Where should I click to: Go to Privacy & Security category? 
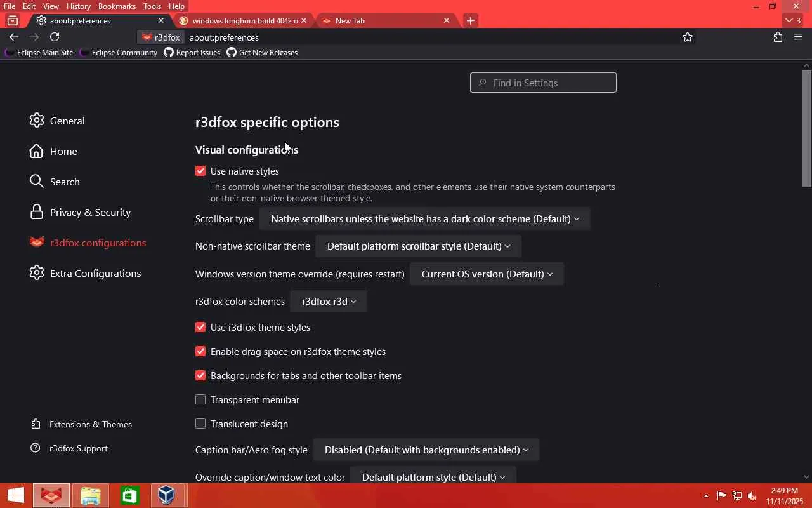point(80,213)
